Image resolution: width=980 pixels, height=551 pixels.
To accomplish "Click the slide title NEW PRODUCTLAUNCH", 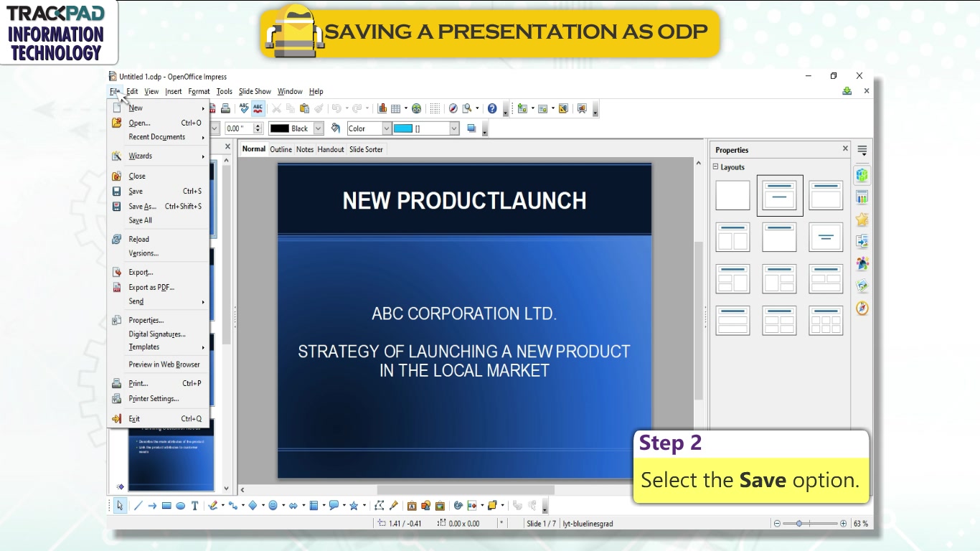I will coord(464,201).
